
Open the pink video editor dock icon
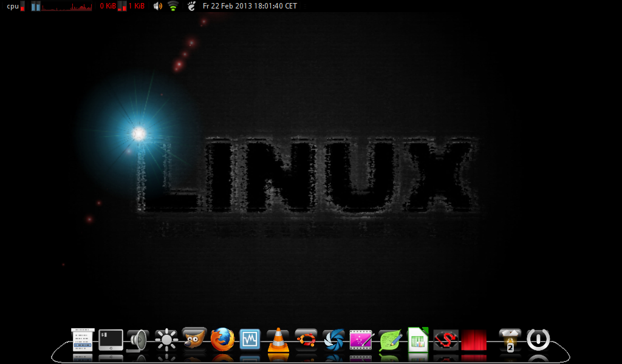tap(361, 340)
